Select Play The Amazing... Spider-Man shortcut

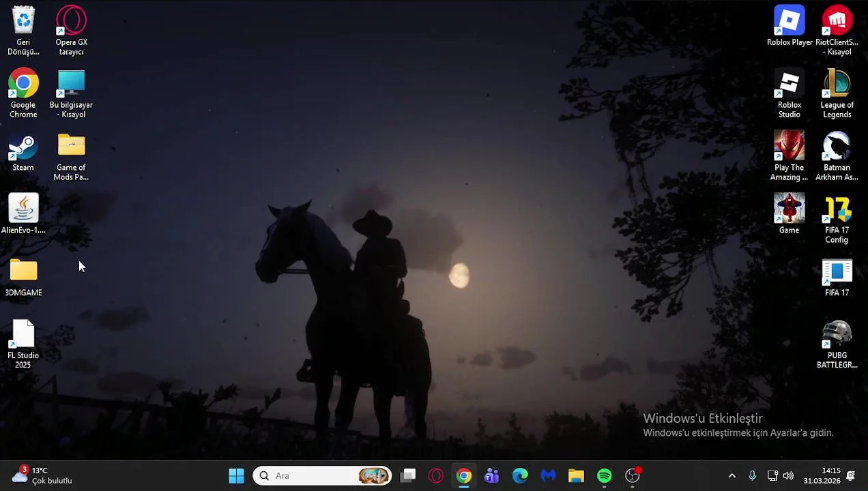(790, 156)
